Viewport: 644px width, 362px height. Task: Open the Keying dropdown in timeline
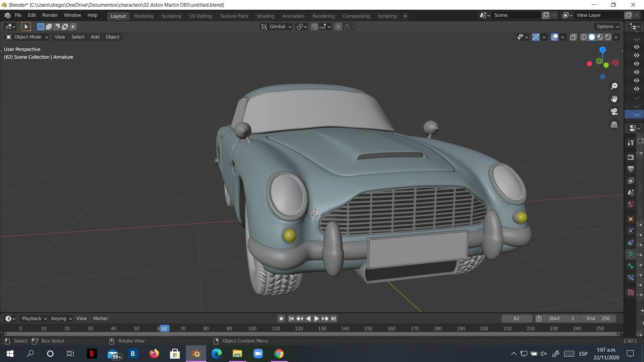pyautogui.click(x=61, y=318)
